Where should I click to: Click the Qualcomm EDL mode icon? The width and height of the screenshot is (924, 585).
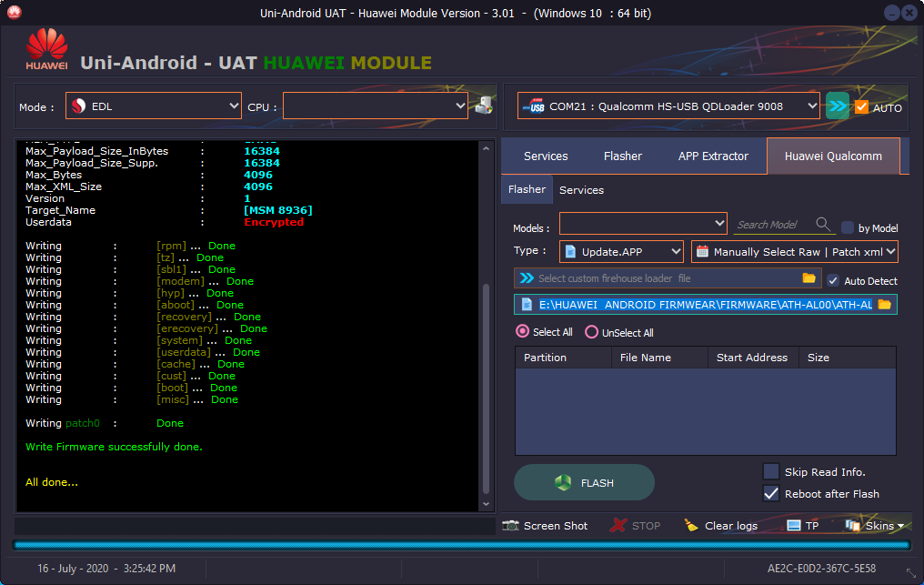[x=78, y=106]
